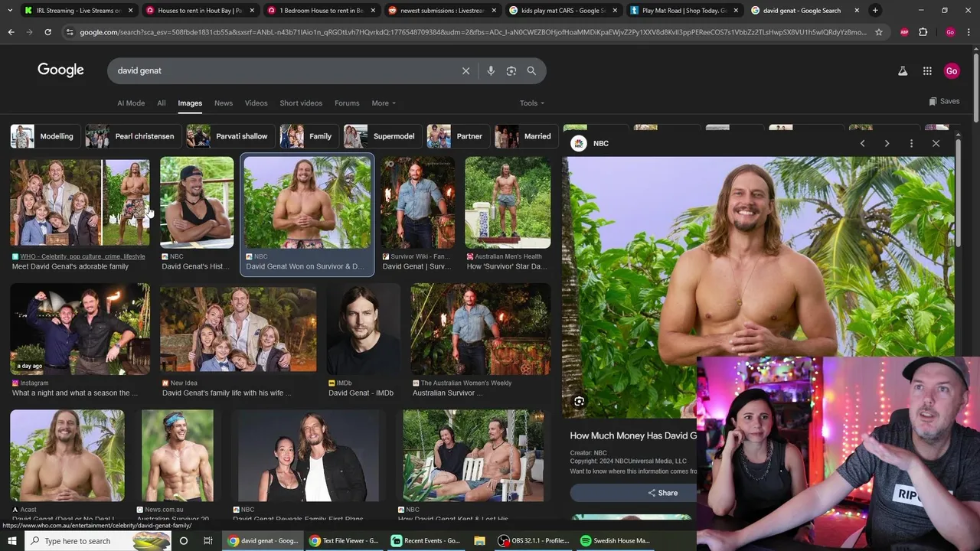Open Search Labs flask icon
The width and height of the screenshot is (980, 551).
pyautogui.click(x=903, y=70)
